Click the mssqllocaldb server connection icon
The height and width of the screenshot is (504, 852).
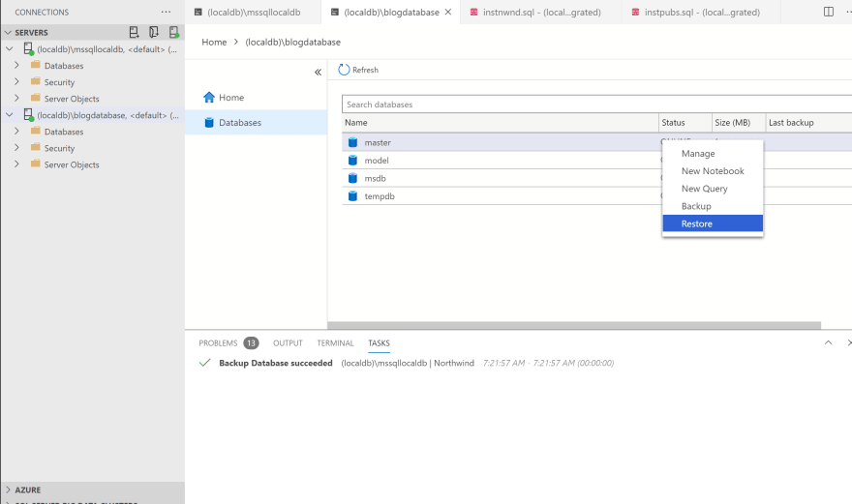click(x=28, y=49)
